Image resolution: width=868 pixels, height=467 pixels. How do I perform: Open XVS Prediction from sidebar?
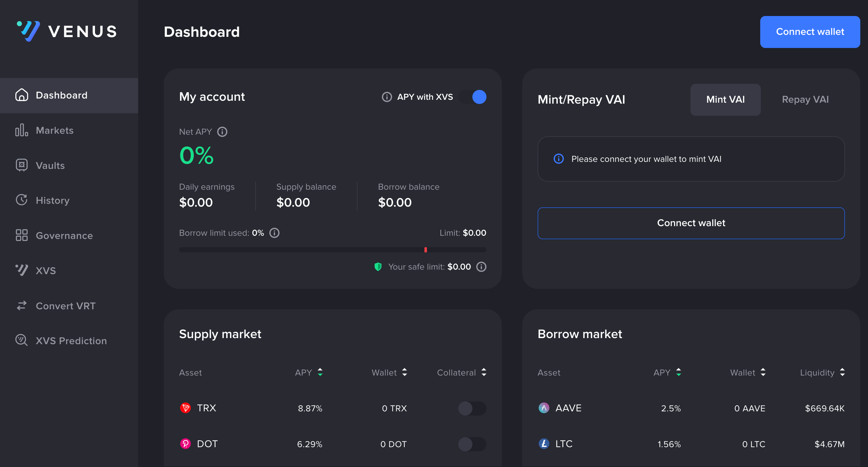point(69,341)
